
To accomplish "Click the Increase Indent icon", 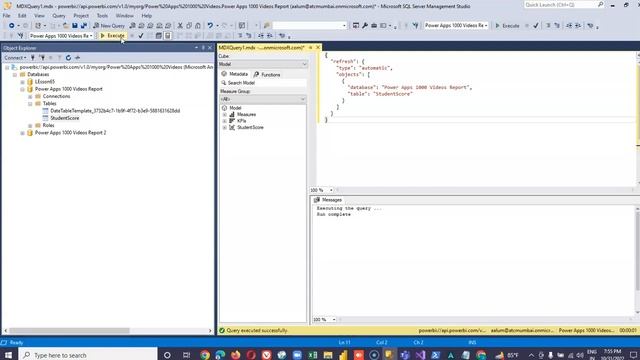I will pyautogui.click(x=270, y=36).
